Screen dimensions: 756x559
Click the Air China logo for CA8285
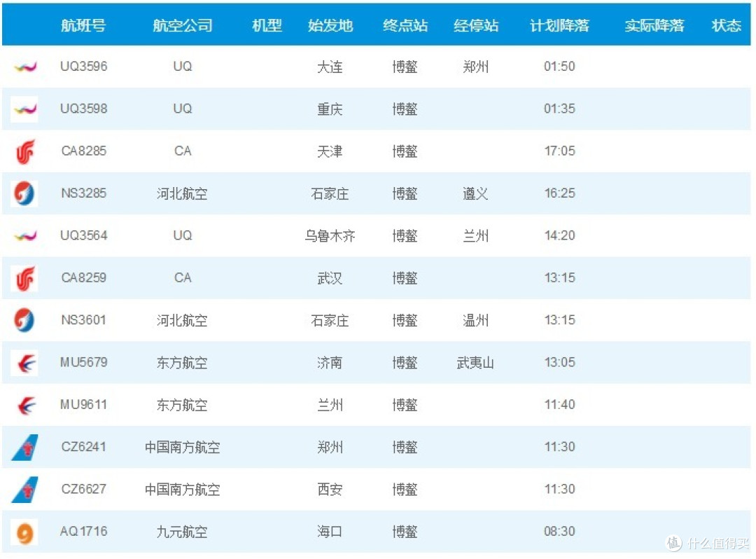(x=24, y=151)
